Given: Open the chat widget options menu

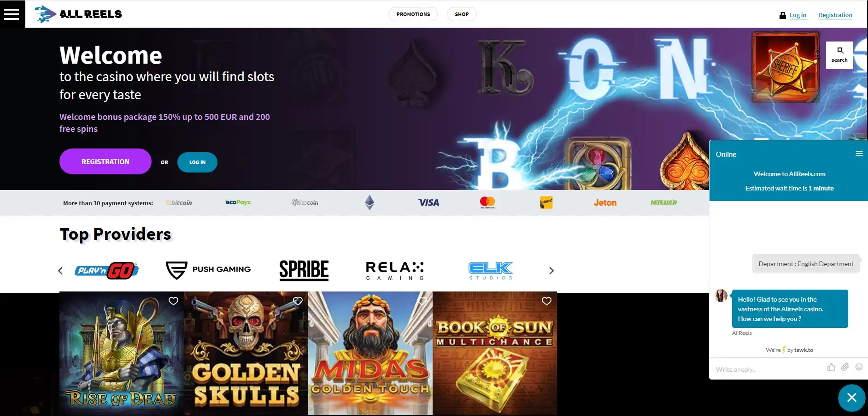Looking at the screenshot, I should [x=859, y=154].
